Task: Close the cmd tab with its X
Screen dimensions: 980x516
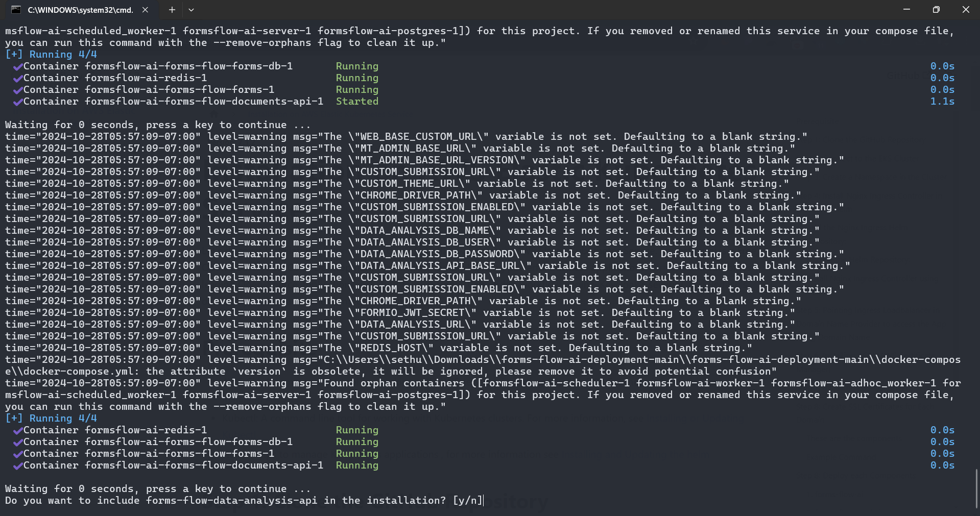Action: click(x=145, y=10)
